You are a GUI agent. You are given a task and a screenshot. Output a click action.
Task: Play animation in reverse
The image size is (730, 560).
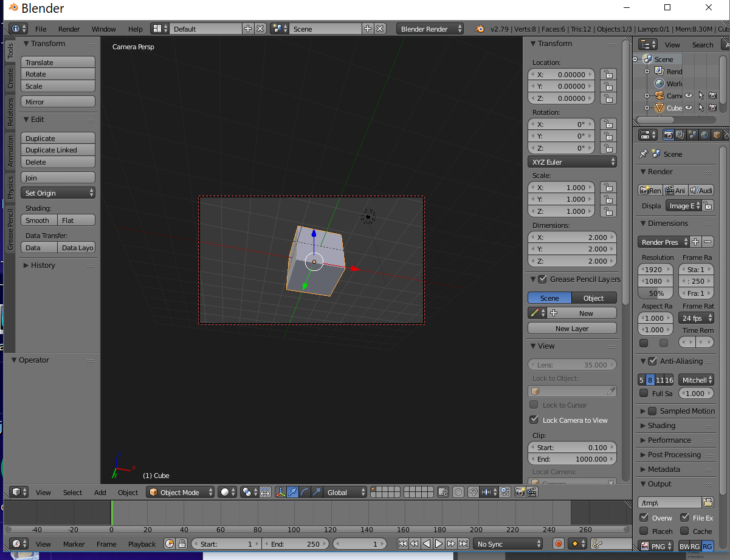pos(427,544)
